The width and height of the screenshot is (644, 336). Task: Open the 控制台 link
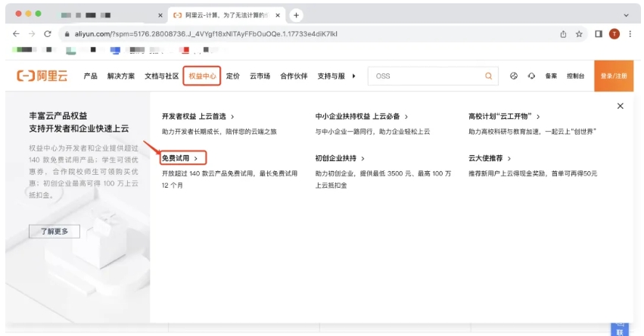[575, 76]
